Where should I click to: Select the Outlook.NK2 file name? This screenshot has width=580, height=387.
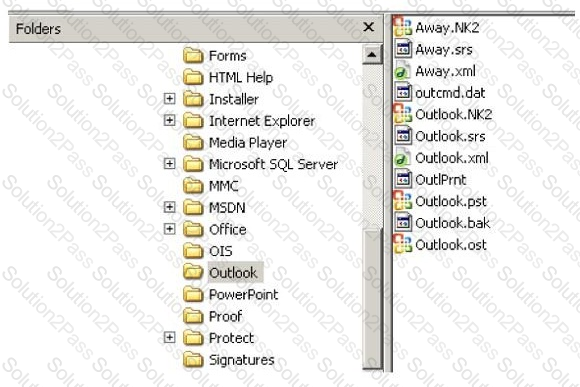[454, 114]
